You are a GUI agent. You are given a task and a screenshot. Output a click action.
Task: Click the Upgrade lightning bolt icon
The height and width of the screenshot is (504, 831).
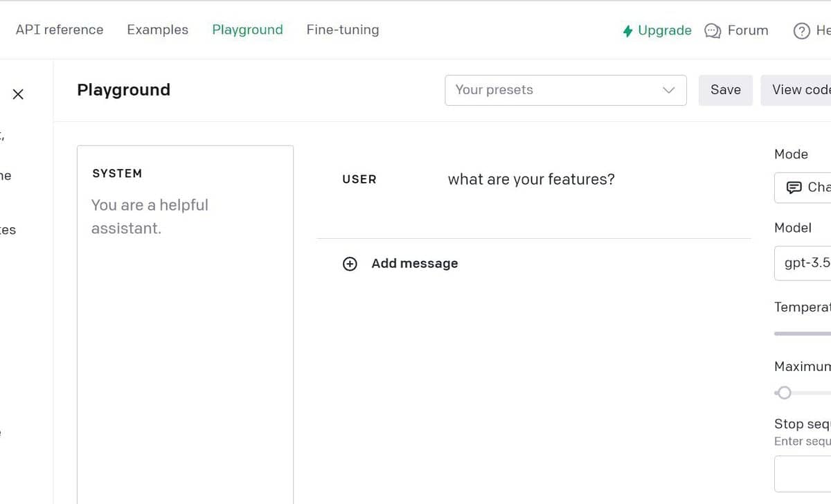click(627, 31)
